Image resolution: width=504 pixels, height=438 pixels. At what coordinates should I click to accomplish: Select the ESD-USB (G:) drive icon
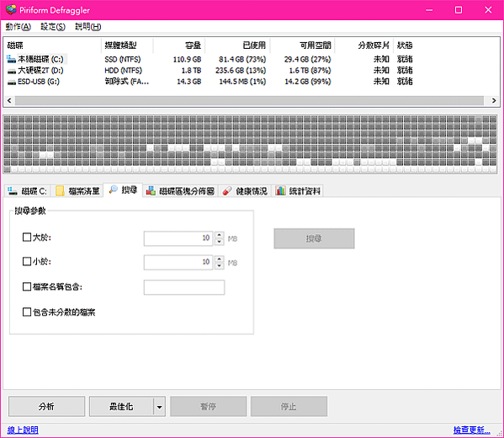12,82
